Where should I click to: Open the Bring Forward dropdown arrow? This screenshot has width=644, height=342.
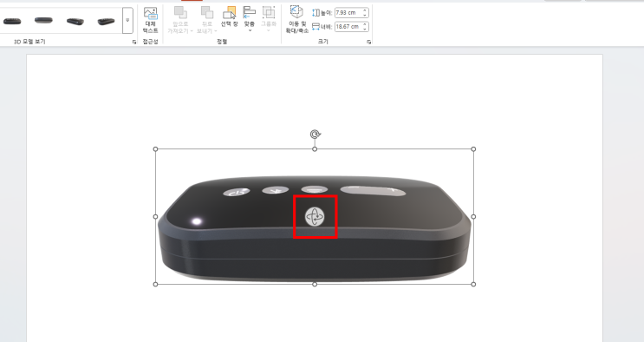click(x=192, y=31)
